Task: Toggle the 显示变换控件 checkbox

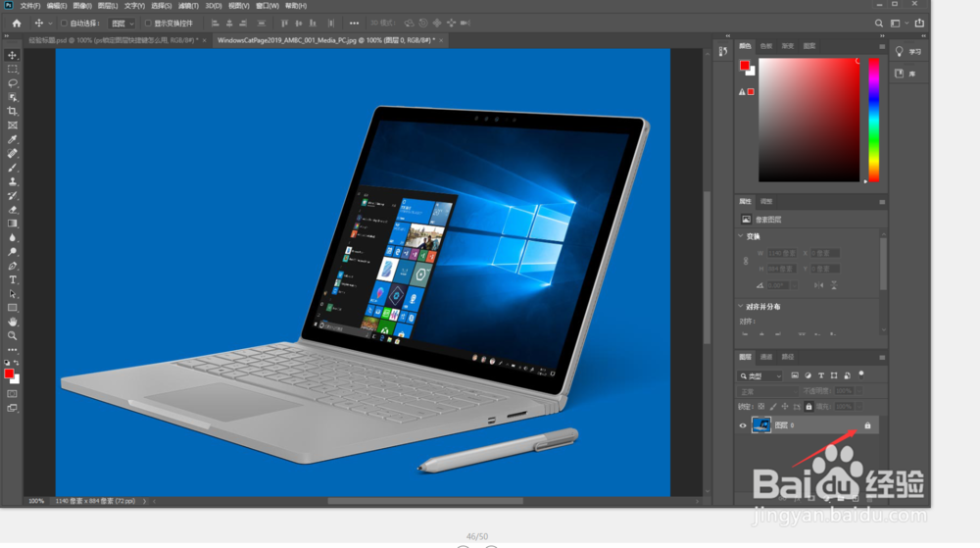Action: tap(148, 24)
